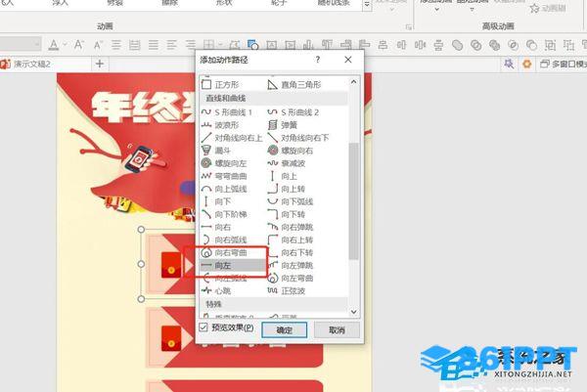587x392 pixels.
Task: Choose the 向左弹跳 motion path
Action: point(291,266)
